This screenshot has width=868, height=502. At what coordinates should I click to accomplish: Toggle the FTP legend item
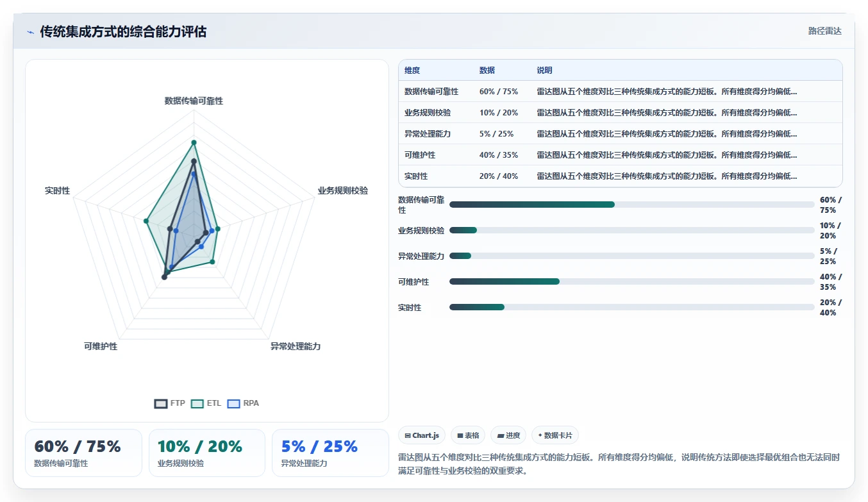point(170,403)
